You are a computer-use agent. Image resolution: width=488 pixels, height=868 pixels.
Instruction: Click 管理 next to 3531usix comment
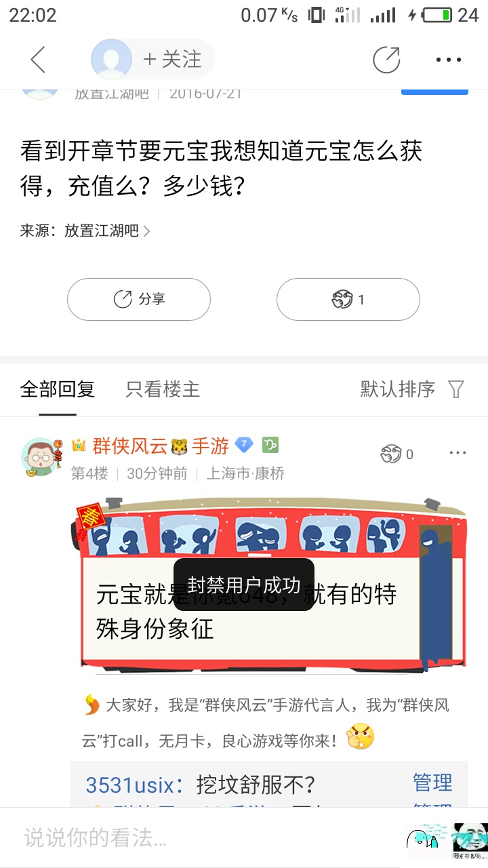click(432, 783)
